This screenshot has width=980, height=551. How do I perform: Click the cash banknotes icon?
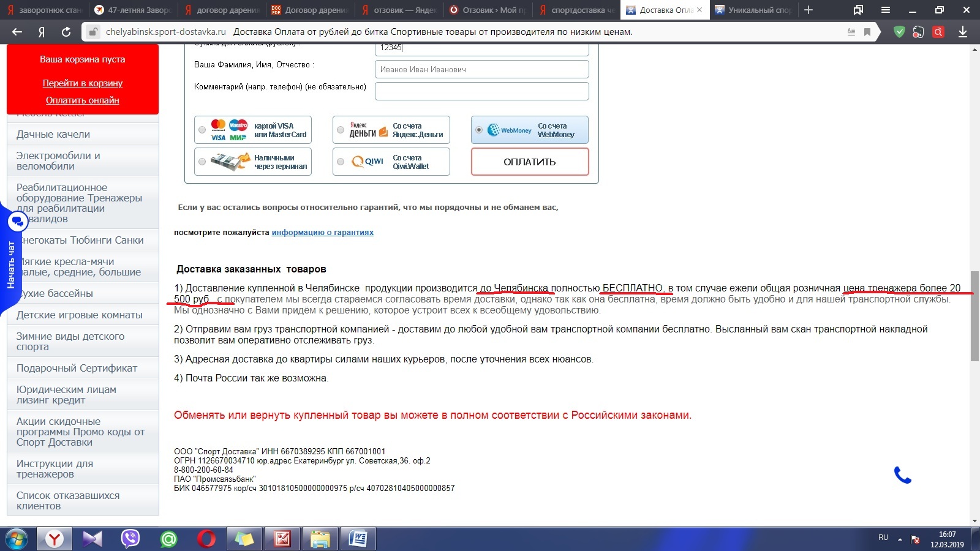[x=230, y=162]
